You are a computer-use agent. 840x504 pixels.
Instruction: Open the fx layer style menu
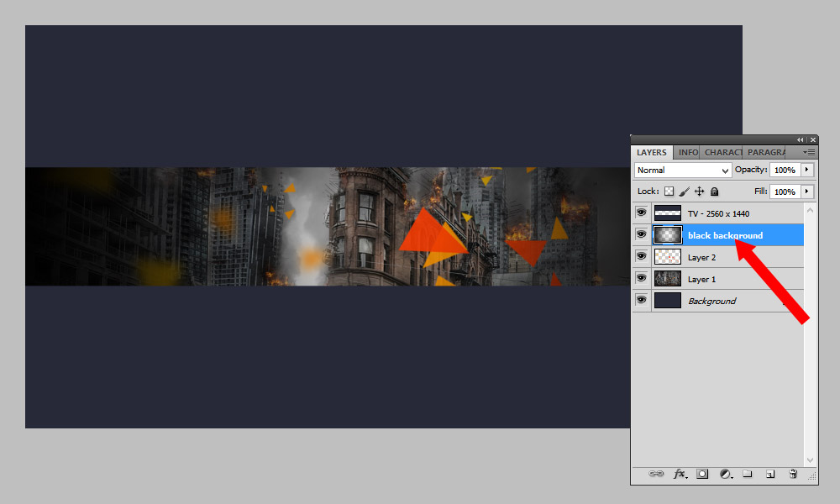[680, 474]
